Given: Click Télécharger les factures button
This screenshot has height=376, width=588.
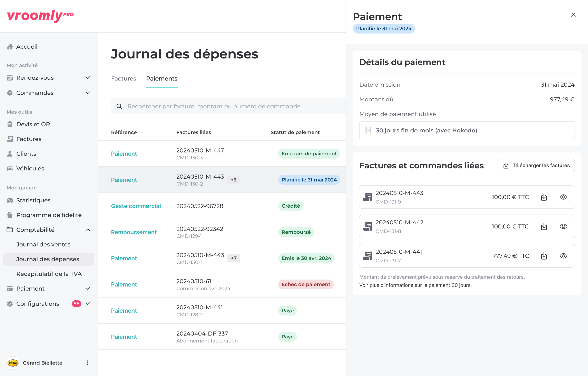Looking at the screenshot, I should pyautogui.click(x=536, y=166).
